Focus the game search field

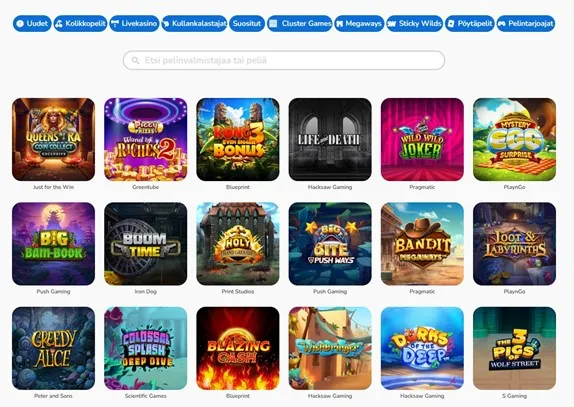[x=284, y=60]
